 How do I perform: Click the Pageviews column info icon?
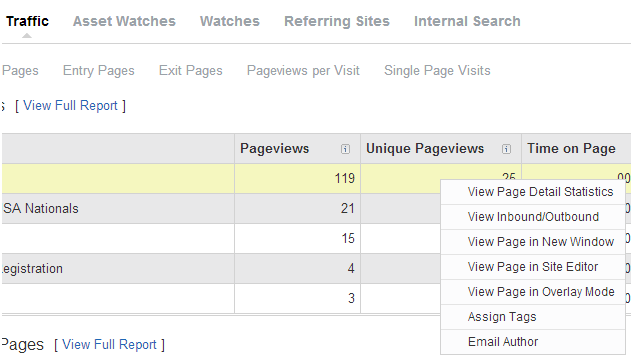tap(345, 149)
